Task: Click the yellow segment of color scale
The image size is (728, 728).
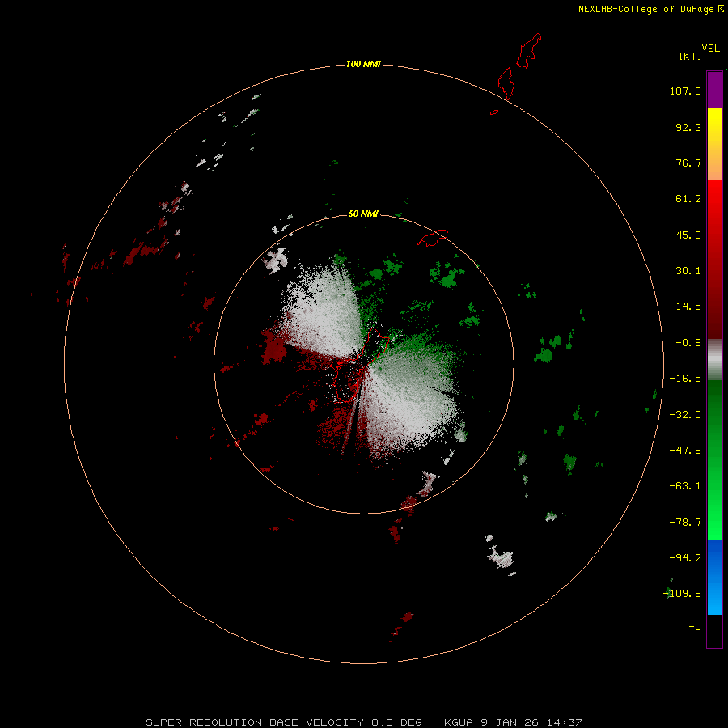Action: click(x=714, y=144)
